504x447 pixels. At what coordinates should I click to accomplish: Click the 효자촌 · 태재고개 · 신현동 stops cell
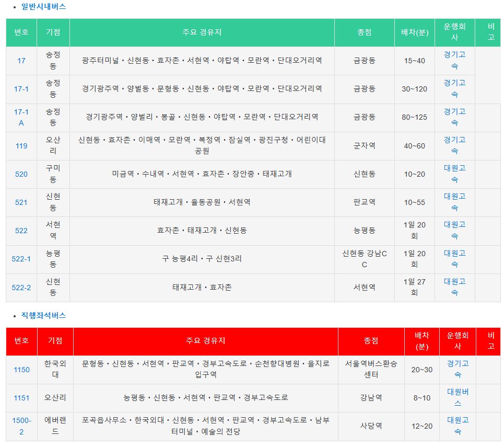202,231
